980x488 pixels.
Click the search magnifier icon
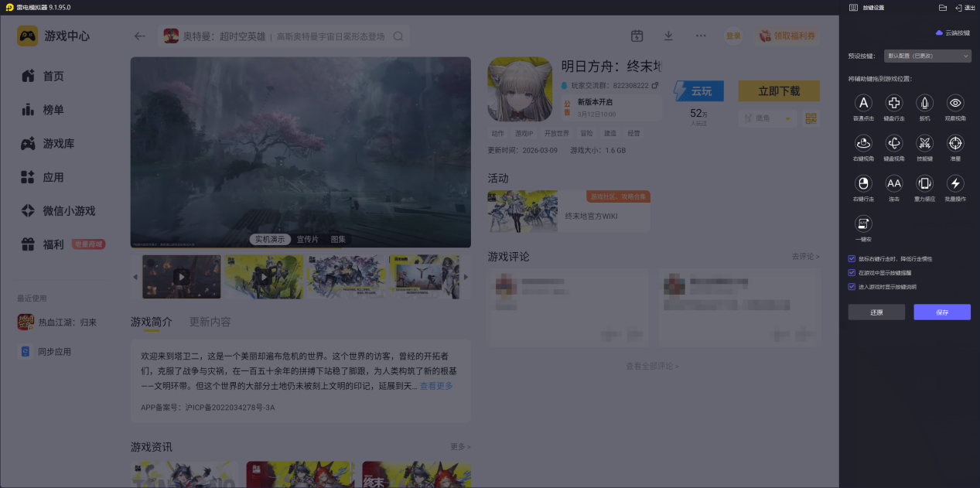pos(398,36)
